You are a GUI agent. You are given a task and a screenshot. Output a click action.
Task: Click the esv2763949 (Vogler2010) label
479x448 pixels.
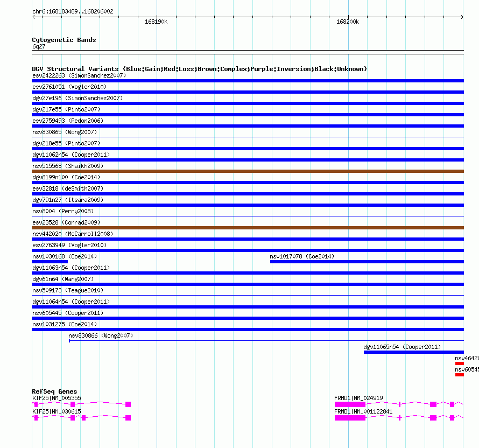pos(69,245)
